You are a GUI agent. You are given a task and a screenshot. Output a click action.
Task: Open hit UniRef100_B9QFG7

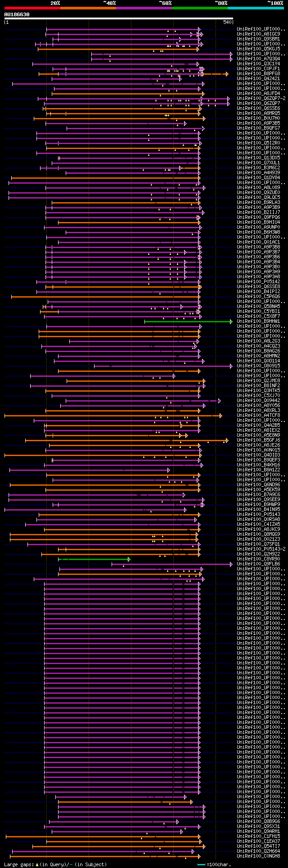(258, 128)
